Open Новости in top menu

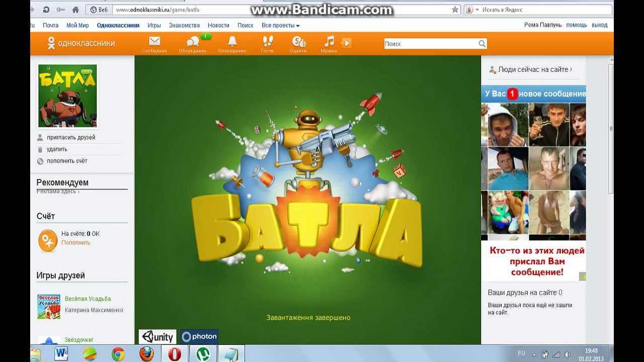(218, 25)
